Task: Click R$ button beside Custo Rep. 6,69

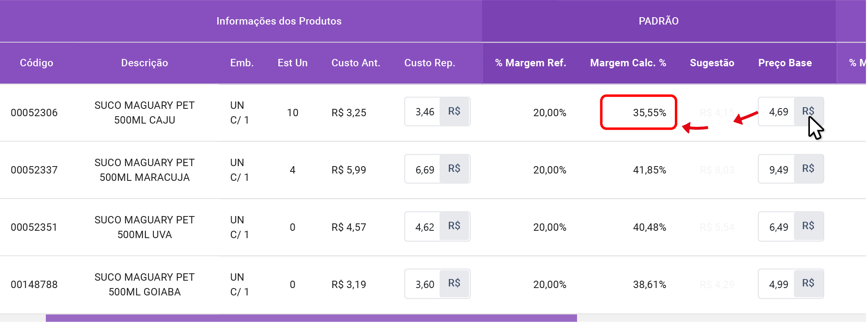Action: point(454,169)
